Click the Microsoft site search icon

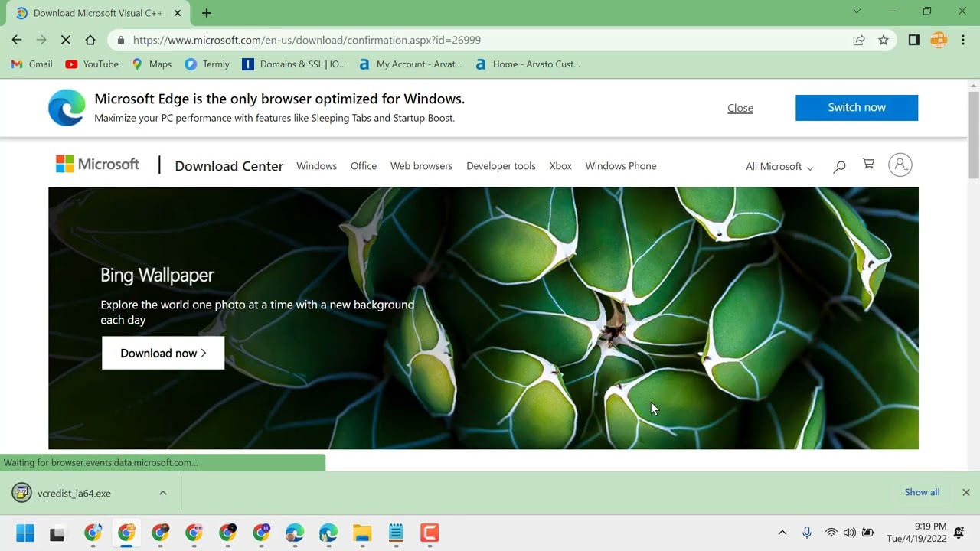[x=839, y=166]
